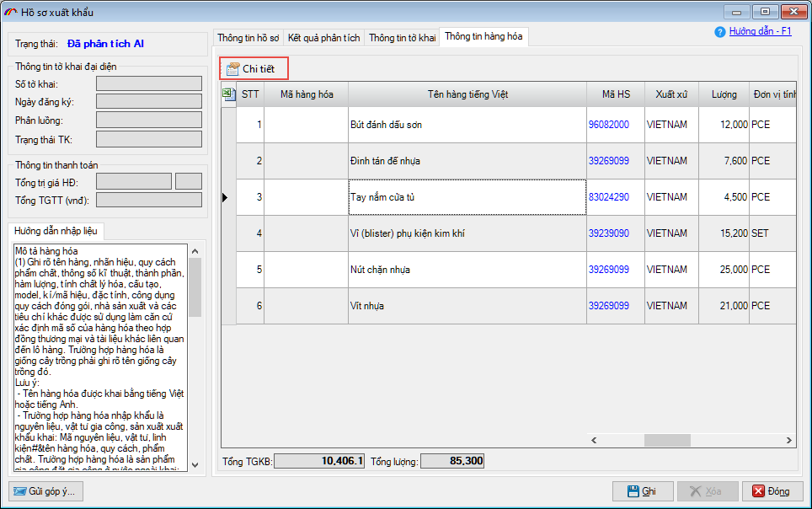
Task: Click the Số tờ khai input field
Action: 148,83
